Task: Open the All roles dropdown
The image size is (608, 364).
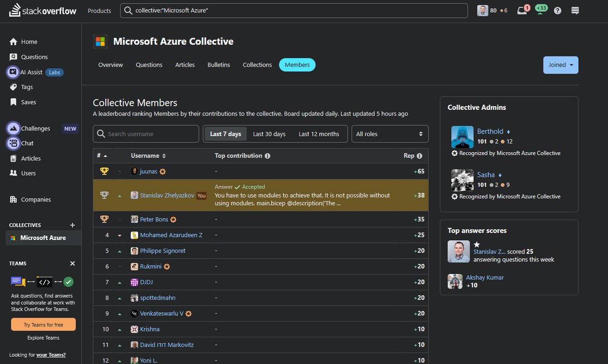Action: (390, 134)
